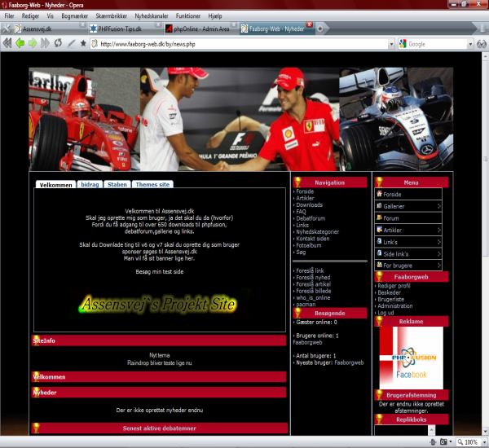Open the Skærmbrikker menu
Screen dimensions: 489x448
point(111,16)
